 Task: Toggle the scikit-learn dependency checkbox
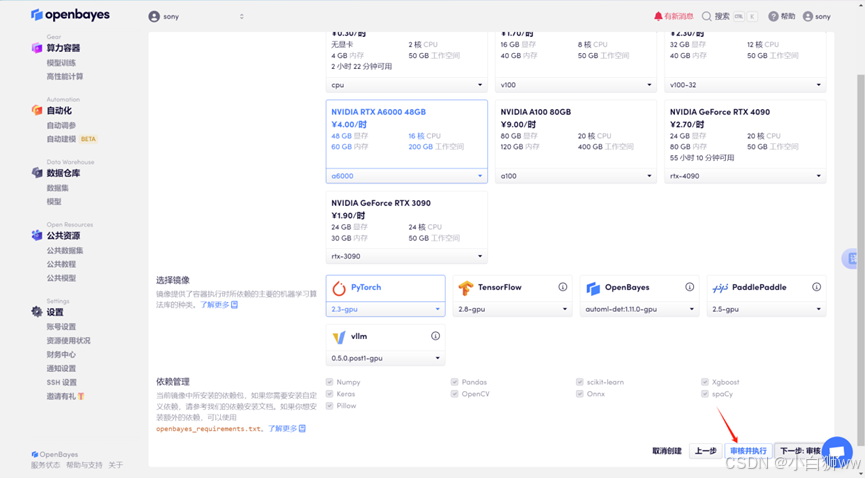pyautogui.click(x=580, y=382)
